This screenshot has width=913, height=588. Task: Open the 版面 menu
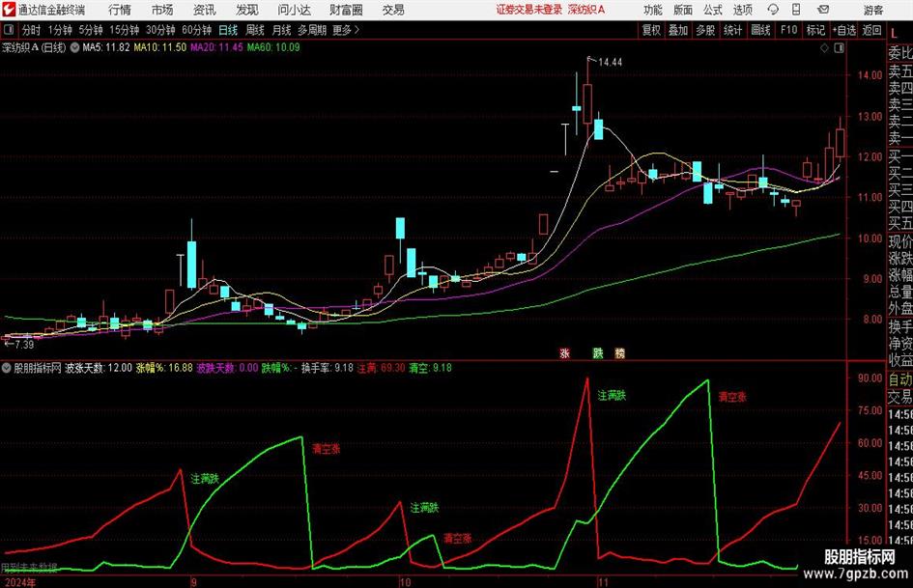tap(682, 10)
